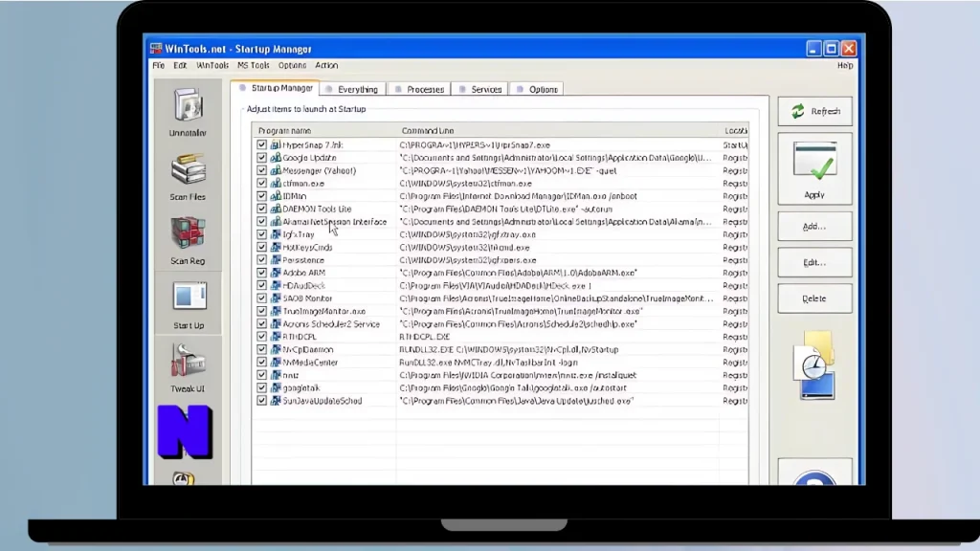Select the HDAudDeck program row
This screenshot has height=551, width=980.
[500, 285]
